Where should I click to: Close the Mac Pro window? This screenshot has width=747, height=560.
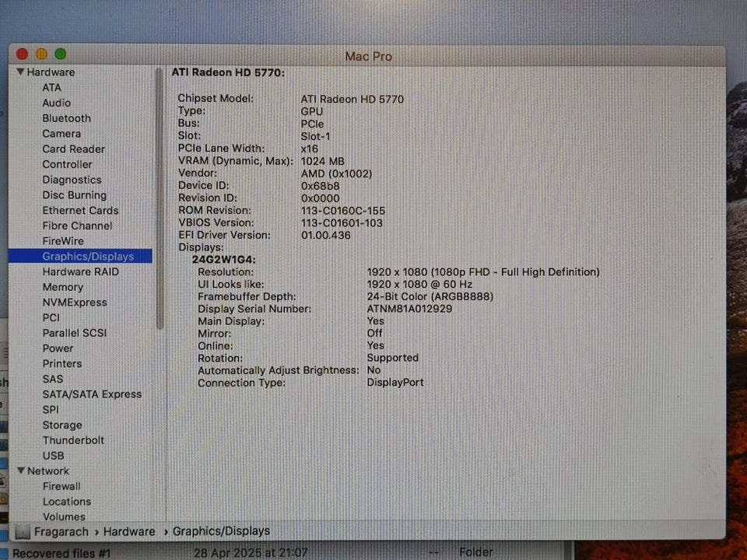pyautogui.click(x=22, y=54)
